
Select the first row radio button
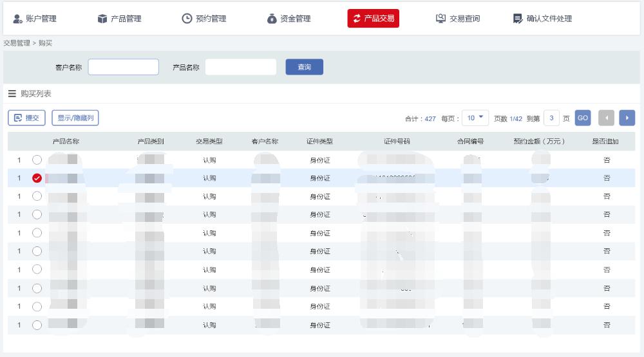[x=37, y=160]
